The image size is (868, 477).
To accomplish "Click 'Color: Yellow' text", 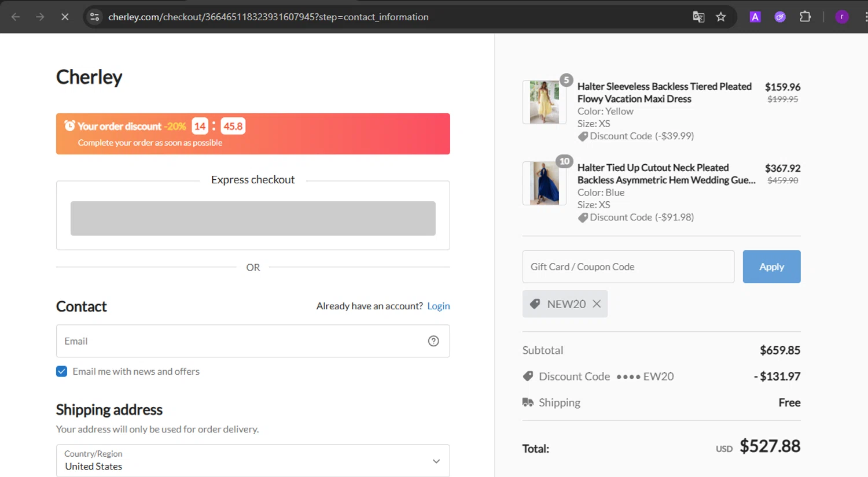I will (605, 111).
